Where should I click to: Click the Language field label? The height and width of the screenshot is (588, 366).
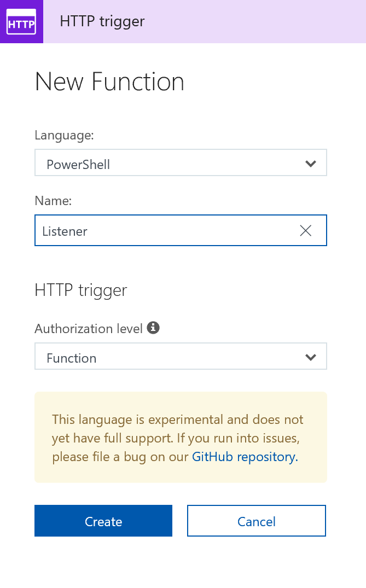click(x=64, y=135)
